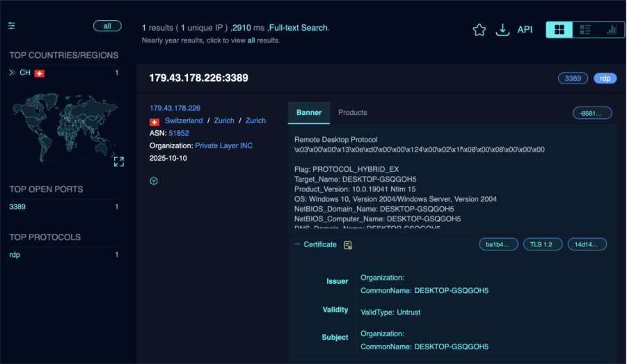Filter by port 3389 in Top Open Ports
Viewport: 627px width, 364px height.
pos(17,207)
